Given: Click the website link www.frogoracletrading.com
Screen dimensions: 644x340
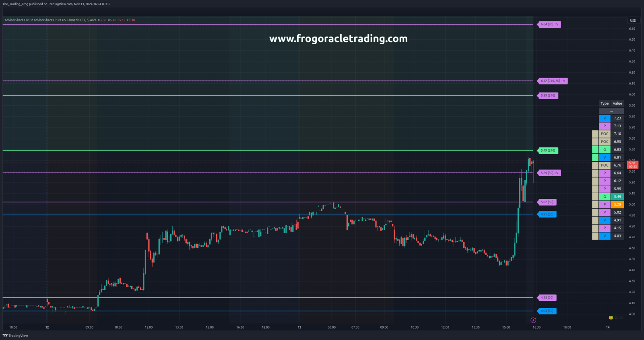Looking at the screenshot, I should (x=338, y=39).
